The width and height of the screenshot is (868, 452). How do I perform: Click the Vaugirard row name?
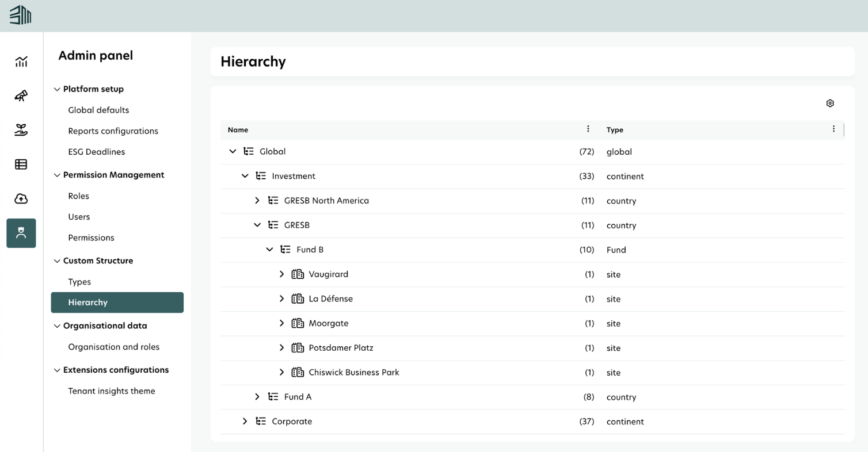[x=329, y=274]
